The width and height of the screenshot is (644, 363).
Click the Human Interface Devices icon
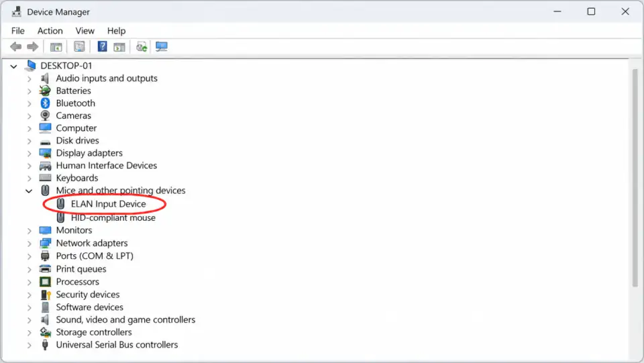pyautogui.click(x=45, y=166)
